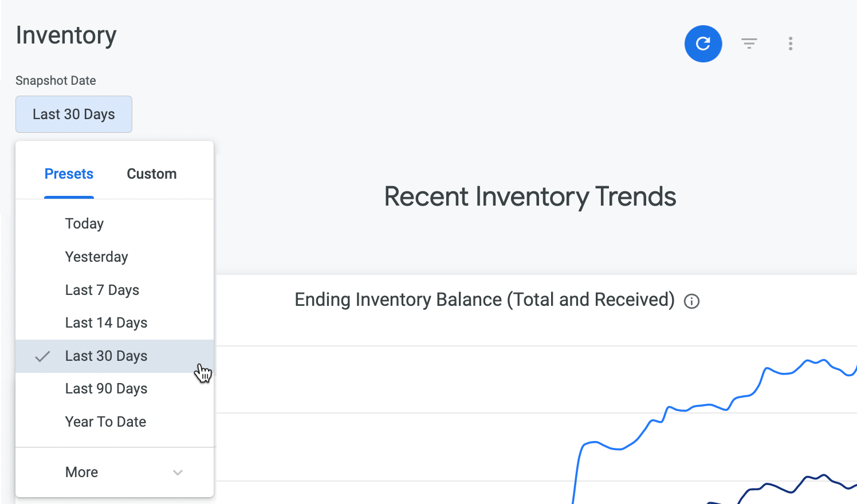Click the Recent Inventory Trends heading

click(x=530, y=197)
